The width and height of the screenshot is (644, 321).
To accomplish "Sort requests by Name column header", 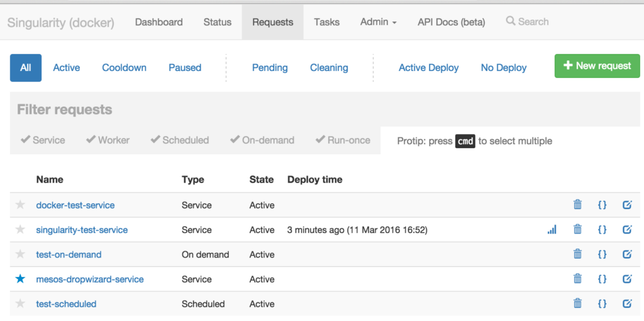I will [x=50, y=179].
